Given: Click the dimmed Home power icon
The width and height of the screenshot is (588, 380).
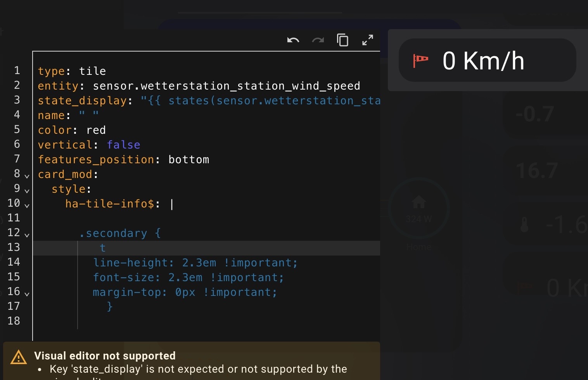Looking at the screenshot, I should (419, 202).
